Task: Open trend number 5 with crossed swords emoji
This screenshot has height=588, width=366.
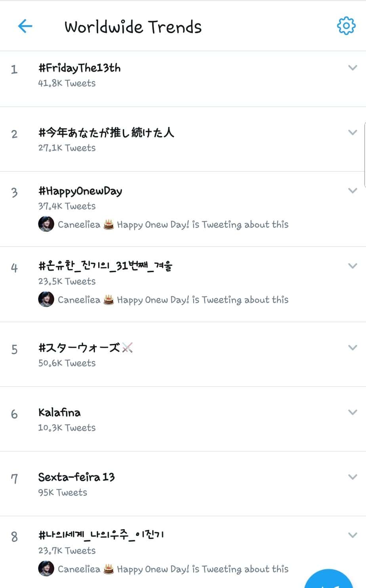Action: click(85, 348)
